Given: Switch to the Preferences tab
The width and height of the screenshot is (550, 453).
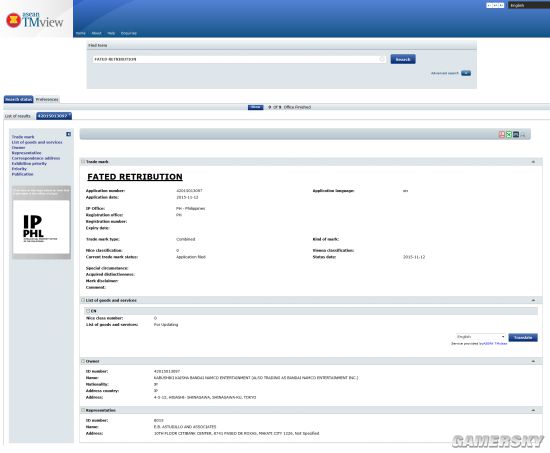Looking at the screenshot, I should 47,99.
